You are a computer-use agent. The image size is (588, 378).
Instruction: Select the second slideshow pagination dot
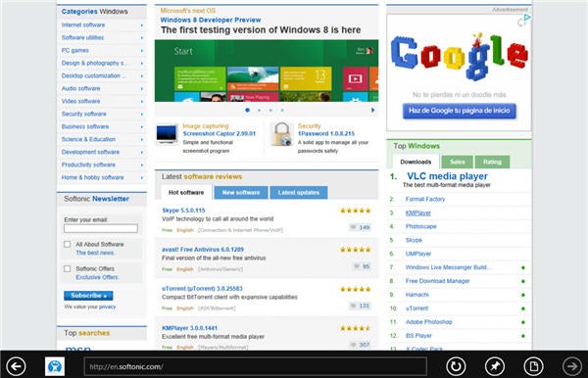259,110
